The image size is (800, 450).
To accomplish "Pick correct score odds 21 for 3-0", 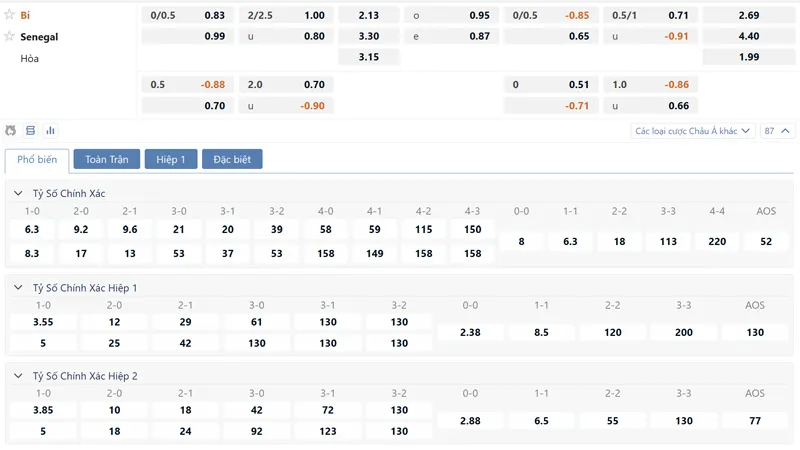I will [x=179, y=230].
